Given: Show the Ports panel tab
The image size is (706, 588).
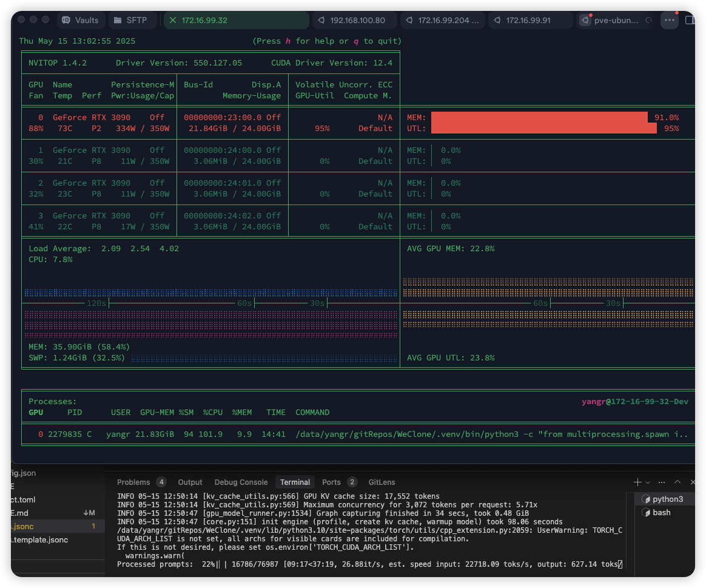Looking at the screenshot, I should pyautogui.click(x=331, y=482).
